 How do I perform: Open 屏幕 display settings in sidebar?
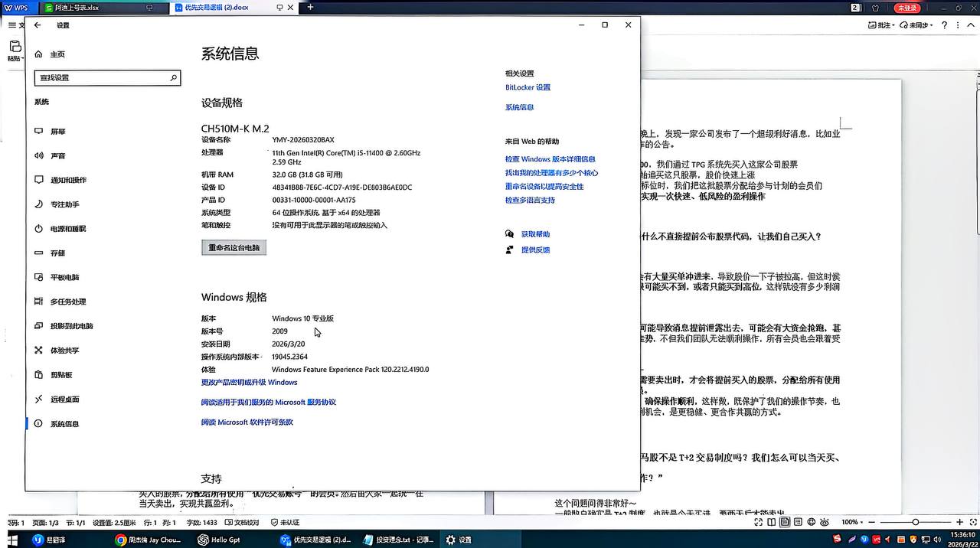point(57,132)
